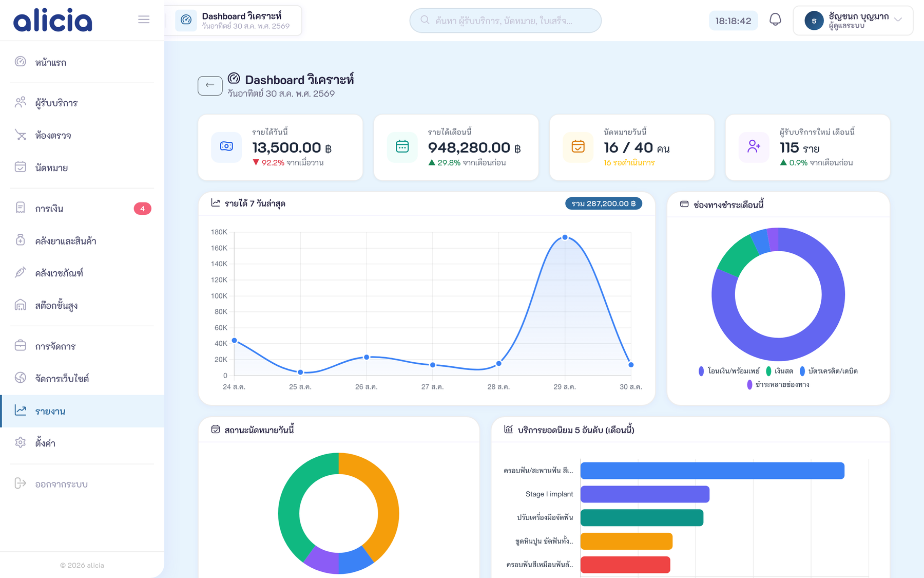Screen dimensions: 924x578
Task: Click the search magnifier icon
Action: 425,20
